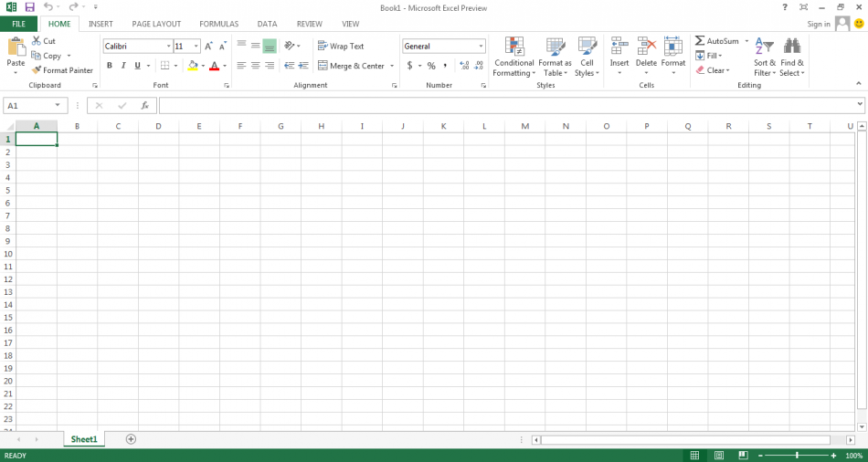The image size is (868, 462).
Task: Click the red Font Color button
Action: pos(215,66)
